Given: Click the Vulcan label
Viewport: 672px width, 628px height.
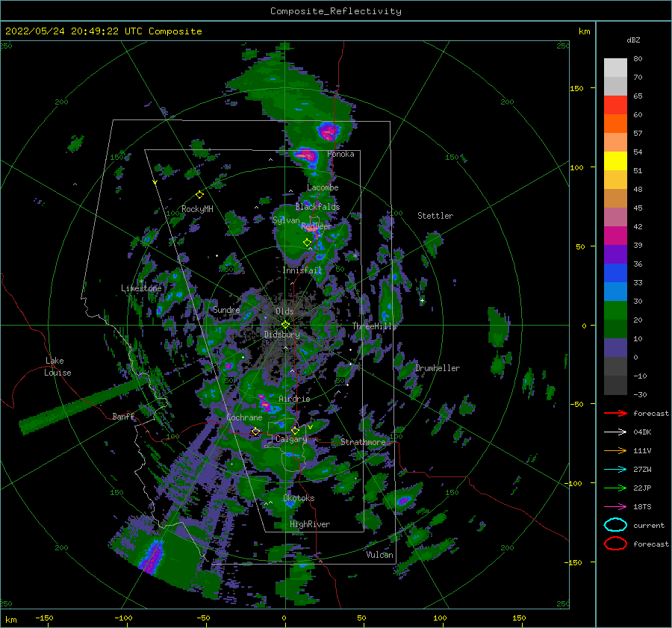Looking at the screenshot, I should coord(380,555).
